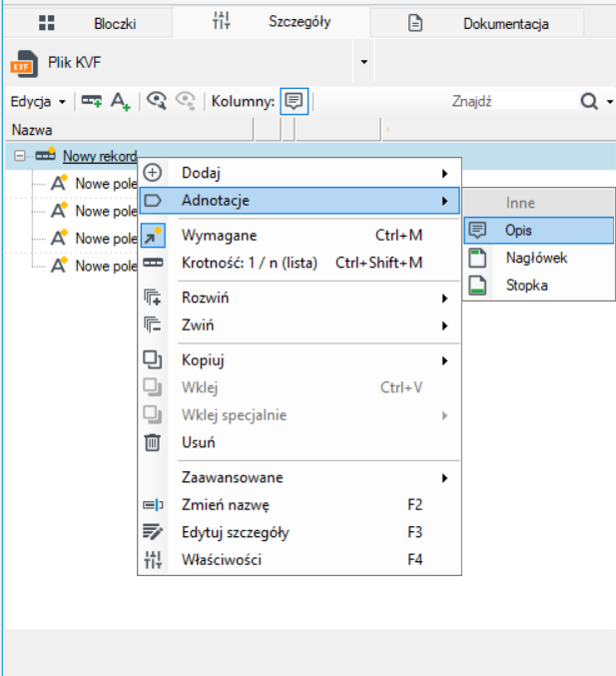The width and height of the screenshot is (616, 676).
Task: Click the comment icon beside Opis
Action: pos(477,231)
